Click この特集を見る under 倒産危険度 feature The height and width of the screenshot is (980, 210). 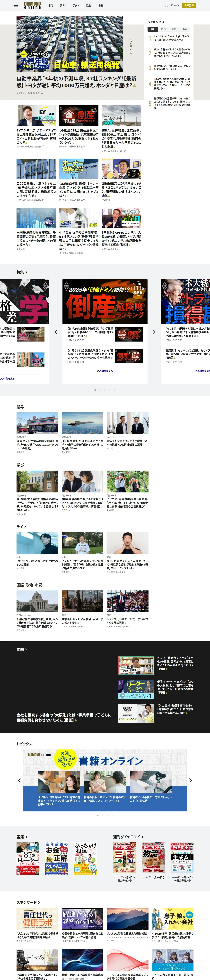pyautogui.click(x=105, y=371)
